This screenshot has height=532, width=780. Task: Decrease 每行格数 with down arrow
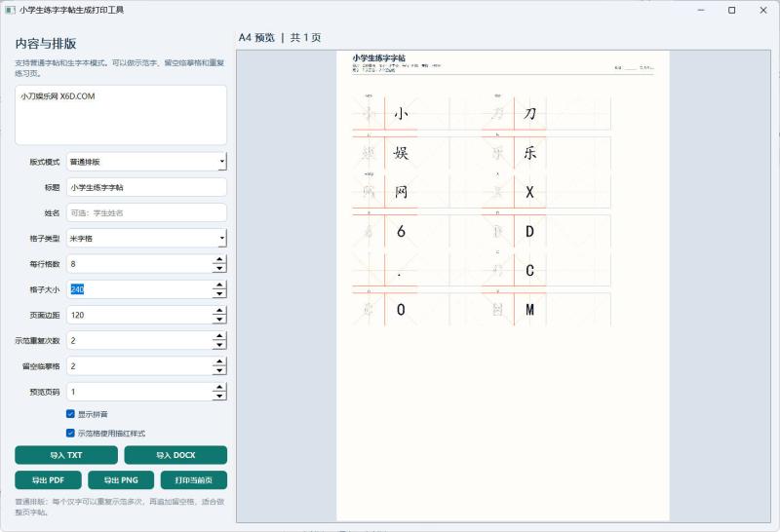click(218, 269)
